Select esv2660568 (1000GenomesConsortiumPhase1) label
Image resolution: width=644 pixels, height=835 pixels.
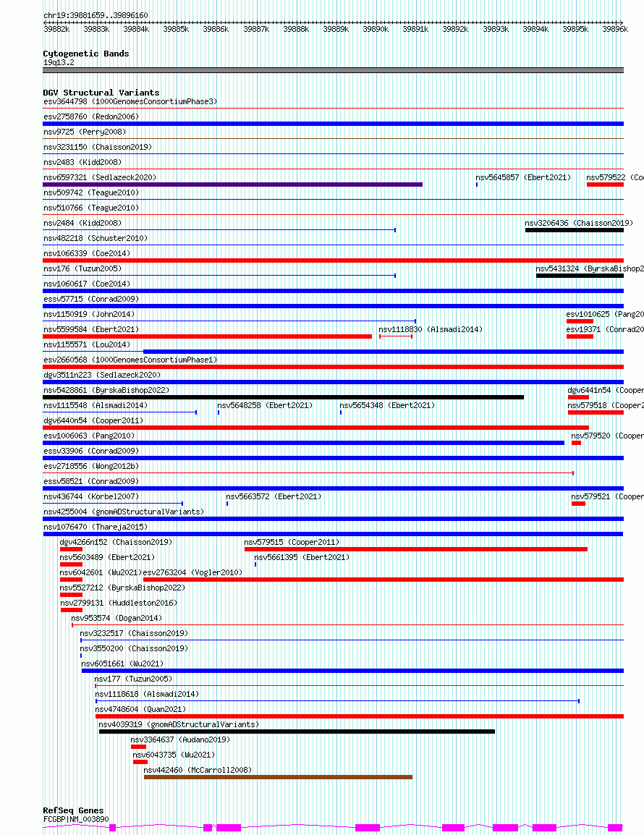click(x=130, y=360)
